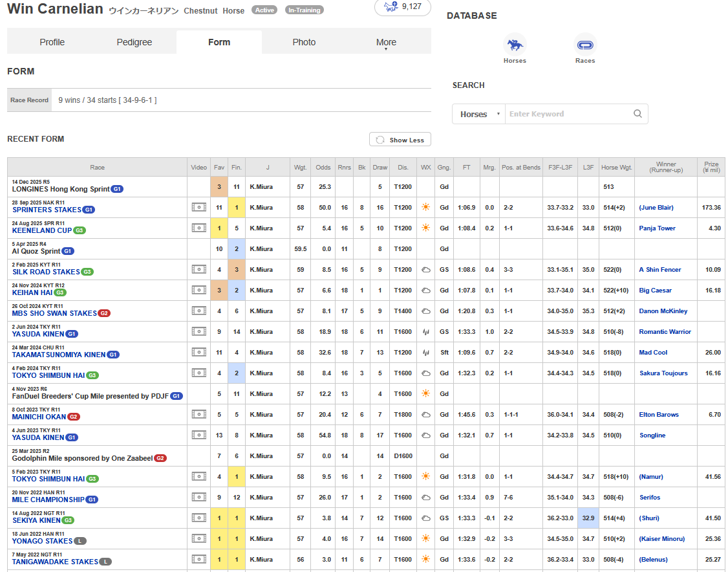Open the MILE CHAMPIONSHIP race link
The width and height of the screenshot is (728, 572).
(48, 500)
